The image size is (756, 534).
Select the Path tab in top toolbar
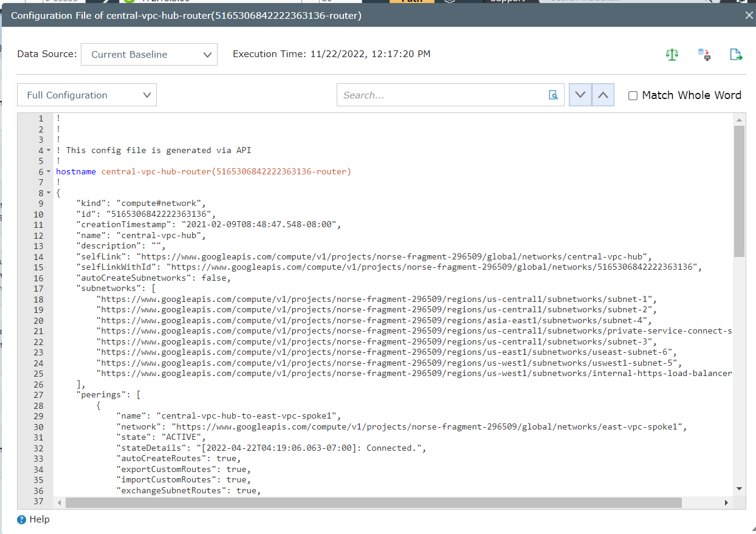(x=412, y=1)
